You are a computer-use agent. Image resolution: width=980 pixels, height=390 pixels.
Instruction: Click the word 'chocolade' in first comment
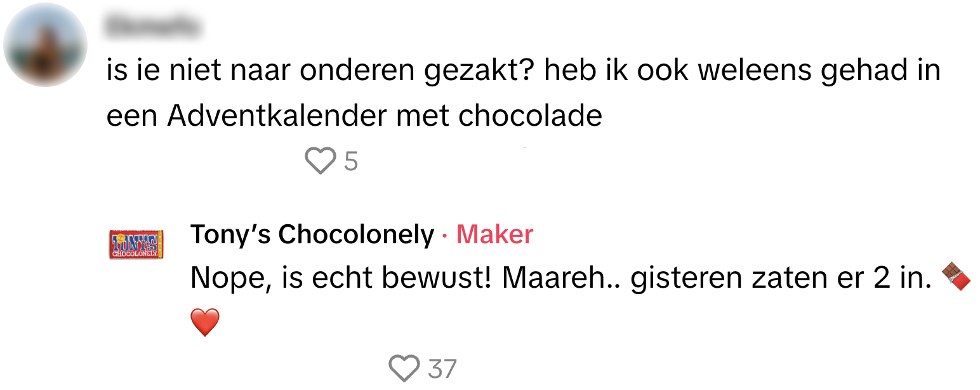pos(530,116)
